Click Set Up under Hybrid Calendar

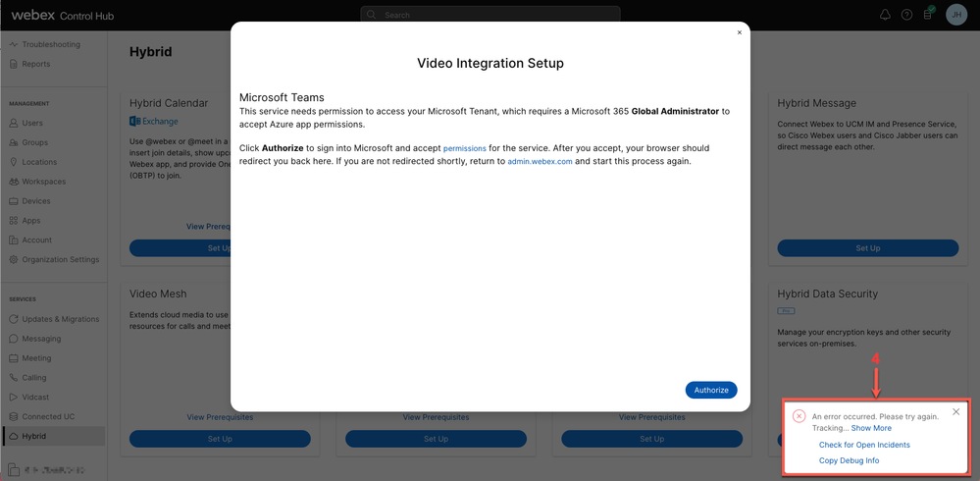click(x=180, y=248)
